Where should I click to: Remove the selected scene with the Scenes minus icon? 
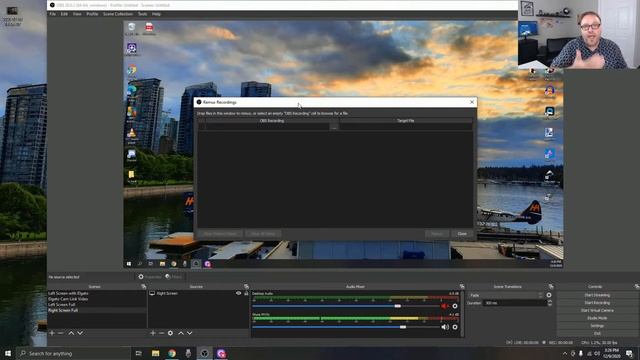(61, 333)
